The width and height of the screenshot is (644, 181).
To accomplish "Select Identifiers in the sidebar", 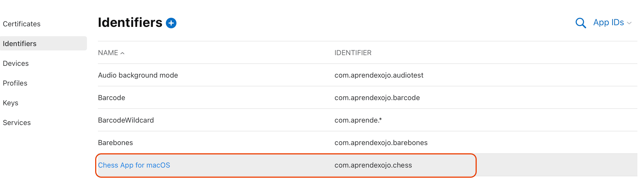I will tap(19, 43).
